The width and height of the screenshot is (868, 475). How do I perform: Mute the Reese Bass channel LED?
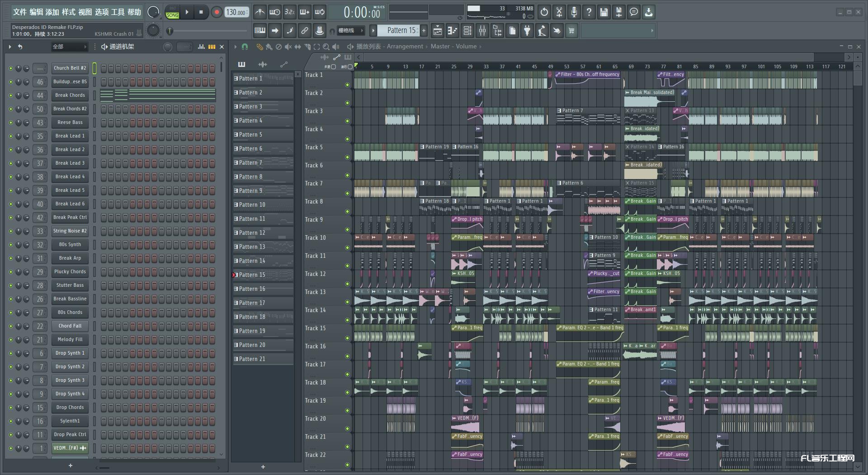11,123
